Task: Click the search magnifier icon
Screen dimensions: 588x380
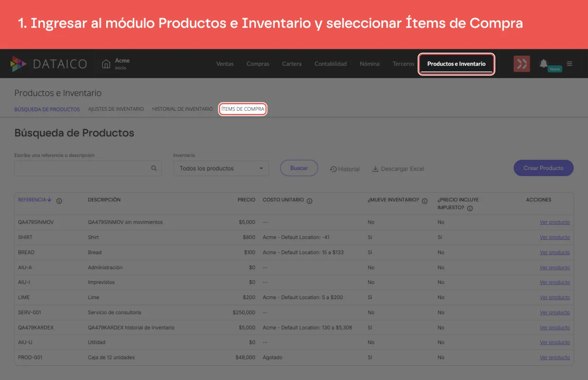Action: [x=154, y=168]
